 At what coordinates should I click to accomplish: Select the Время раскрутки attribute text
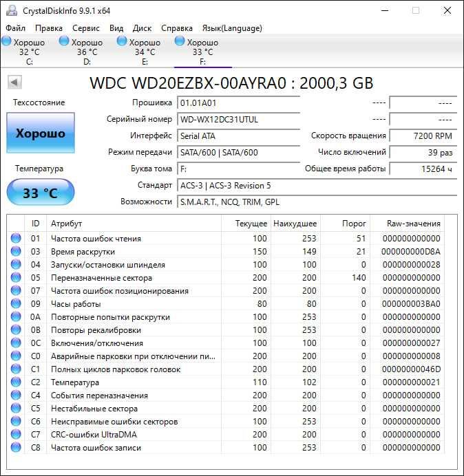(x=83, y=252)
